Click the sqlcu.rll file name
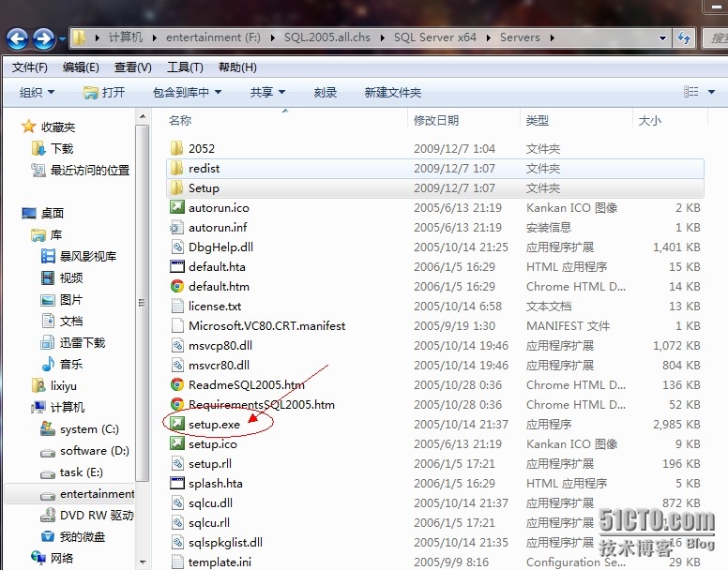The width and height of the screenshot is (728, 570). [209, 523]
